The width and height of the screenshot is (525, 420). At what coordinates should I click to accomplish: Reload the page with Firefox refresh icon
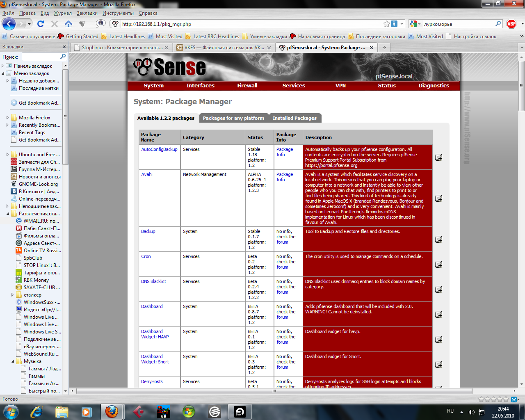tap(40, 24)
